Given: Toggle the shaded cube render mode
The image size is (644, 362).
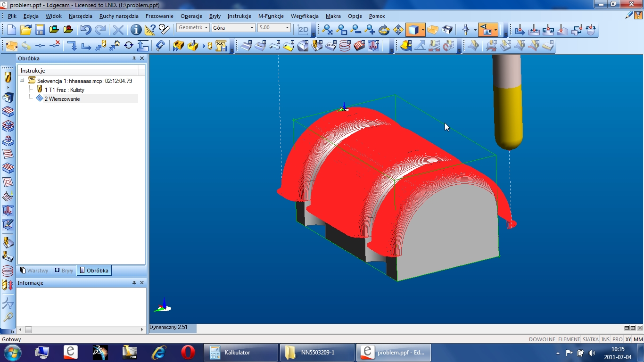Looking at the screenshot, I should 413,30.
